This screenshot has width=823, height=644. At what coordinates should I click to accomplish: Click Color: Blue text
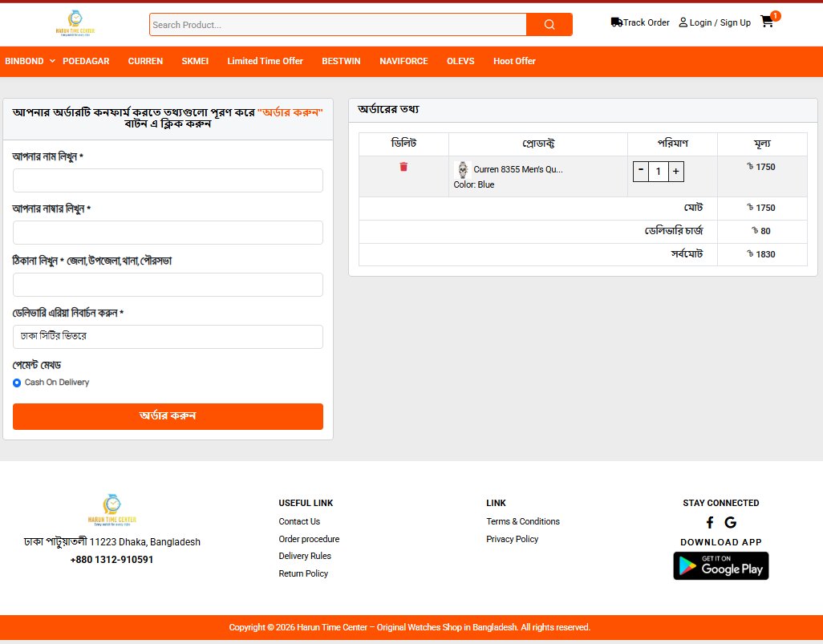point(474,184)
